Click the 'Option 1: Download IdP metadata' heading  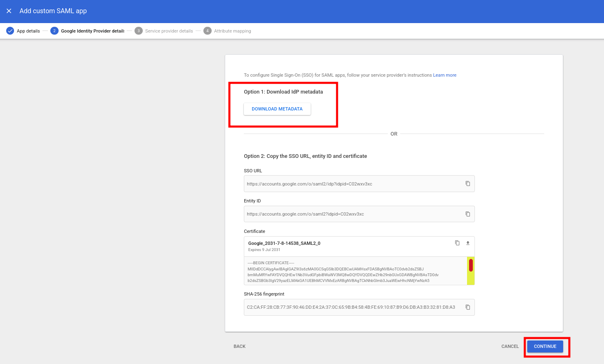283,92
